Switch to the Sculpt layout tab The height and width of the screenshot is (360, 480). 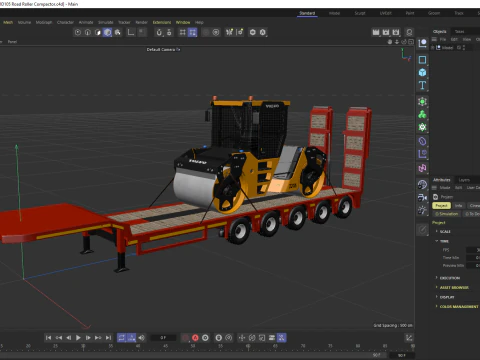[360, 13]
